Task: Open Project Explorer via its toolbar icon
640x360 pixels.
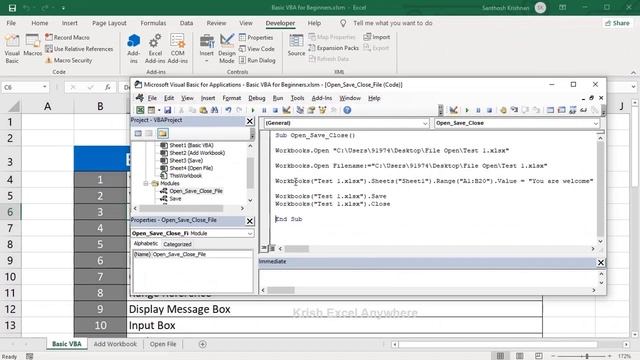Action: pyautogui.click(x=300, y=110)
